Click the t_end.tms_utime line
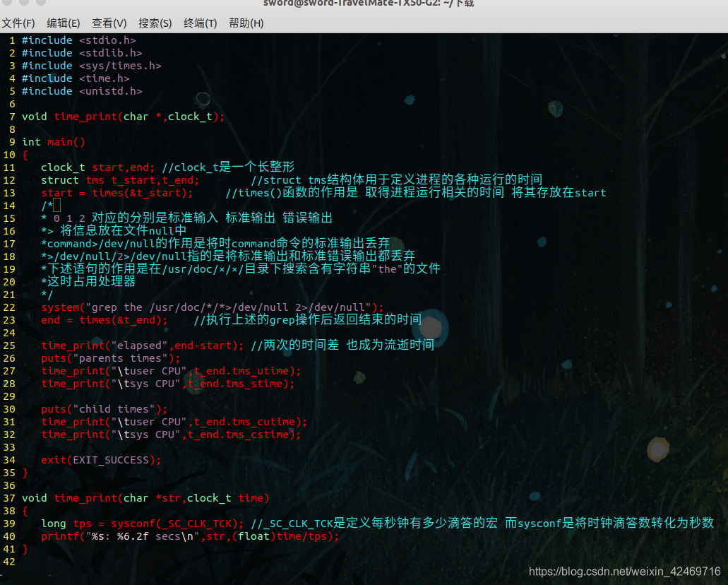728x585 pixels. point(171,371)
